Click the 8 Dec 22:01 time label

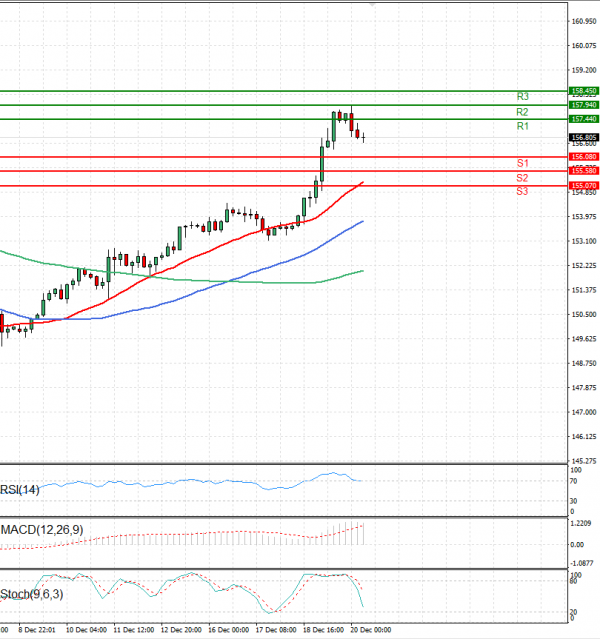pyautogui.click(x=37, y=630)
